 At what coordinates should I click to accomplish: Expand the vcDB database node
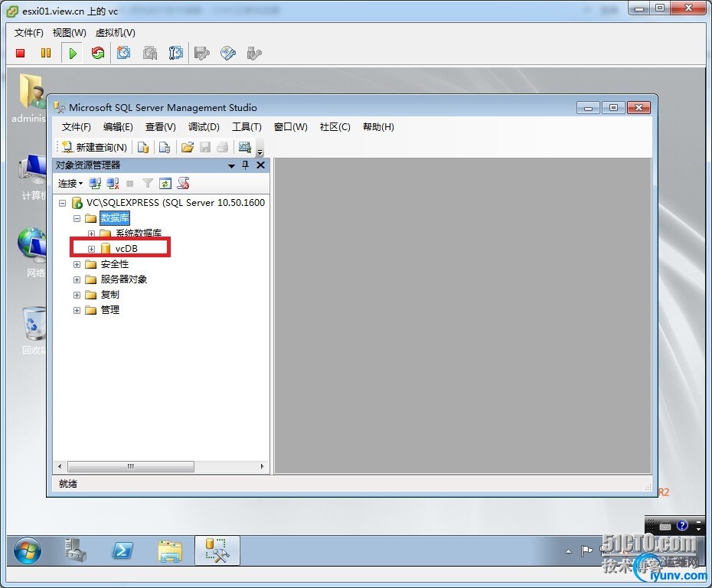(x=91, y=249)
